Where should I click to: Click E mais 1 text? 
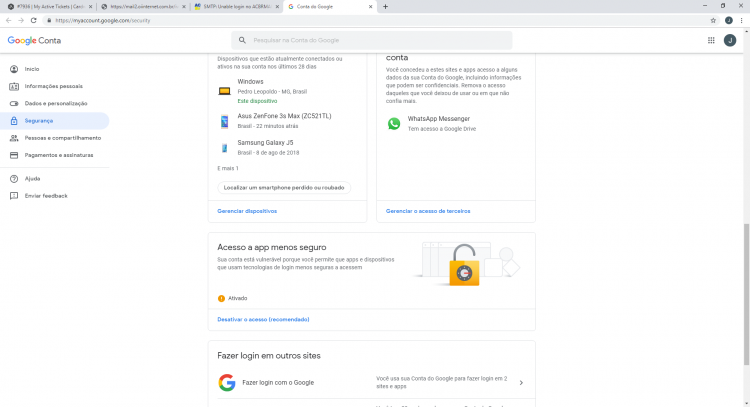(x=228, y=168)
